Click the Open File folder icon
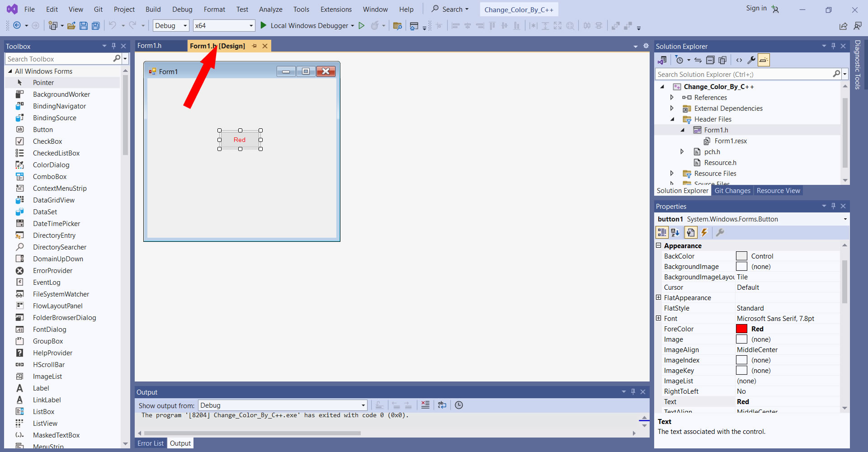868x452 pixels. tap(71, 26)
